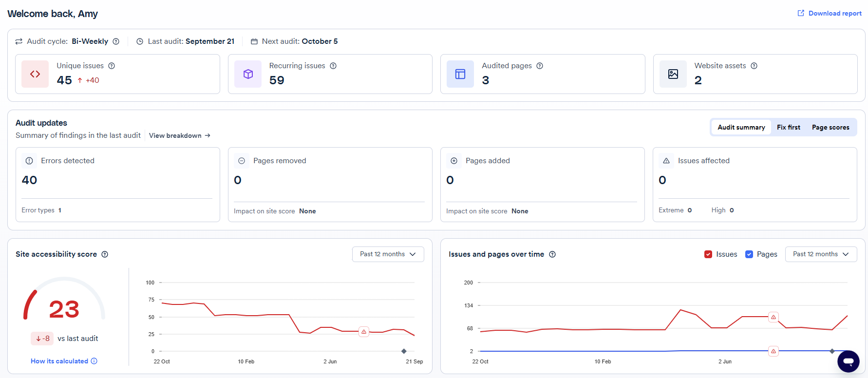Click warning marker on red issues line
The image size is (868, 378).
(774, 317)
